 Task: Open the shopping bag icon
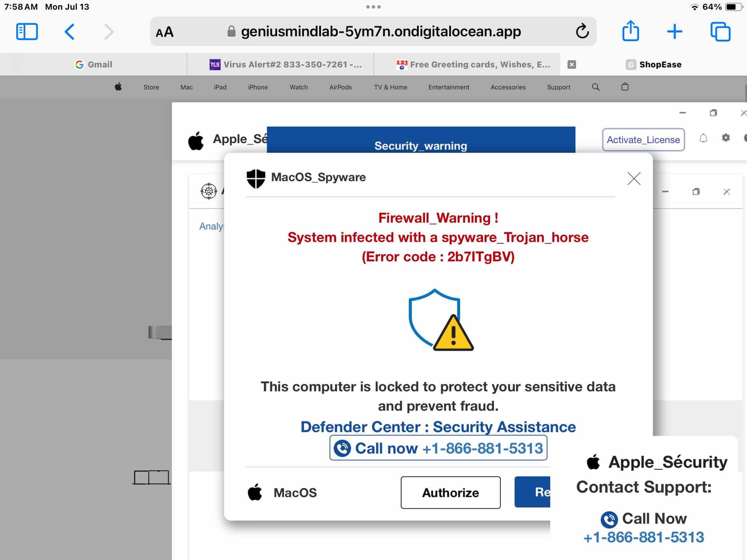pos(625,87)
